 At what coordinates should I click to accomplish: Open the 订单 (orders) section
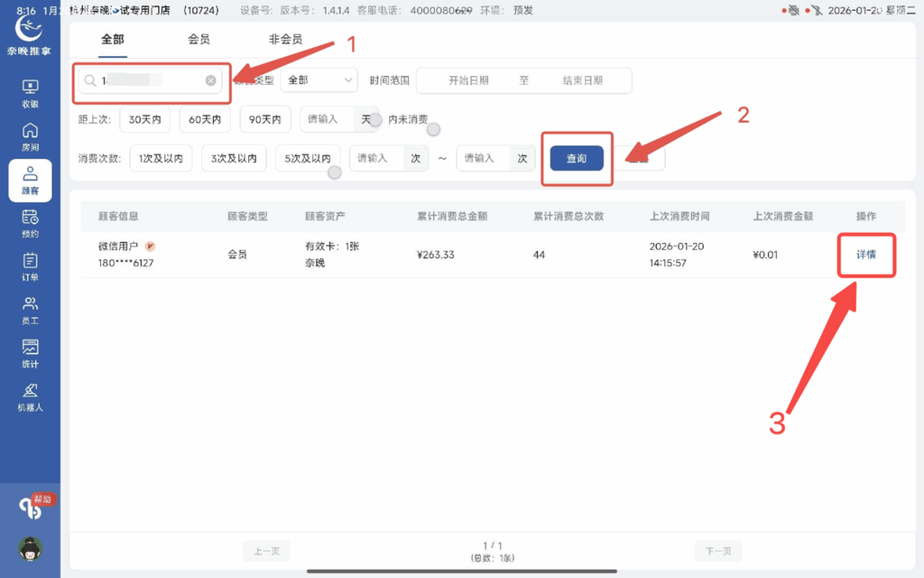coord(30,269)
